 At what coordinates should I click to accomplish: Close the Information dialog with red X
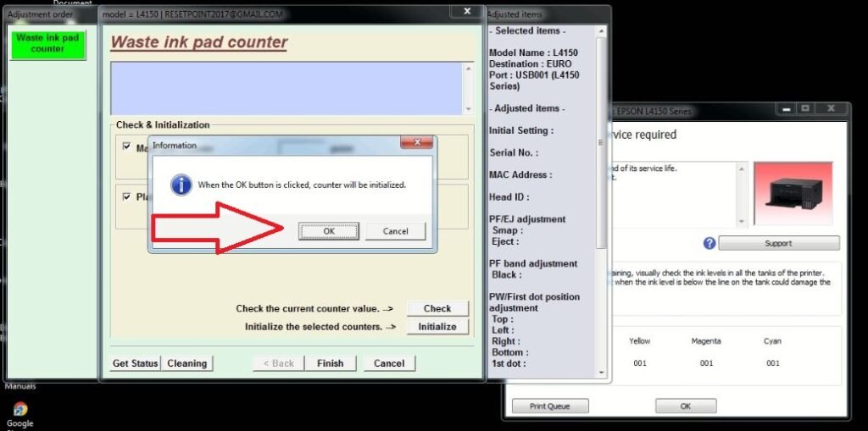416,143
